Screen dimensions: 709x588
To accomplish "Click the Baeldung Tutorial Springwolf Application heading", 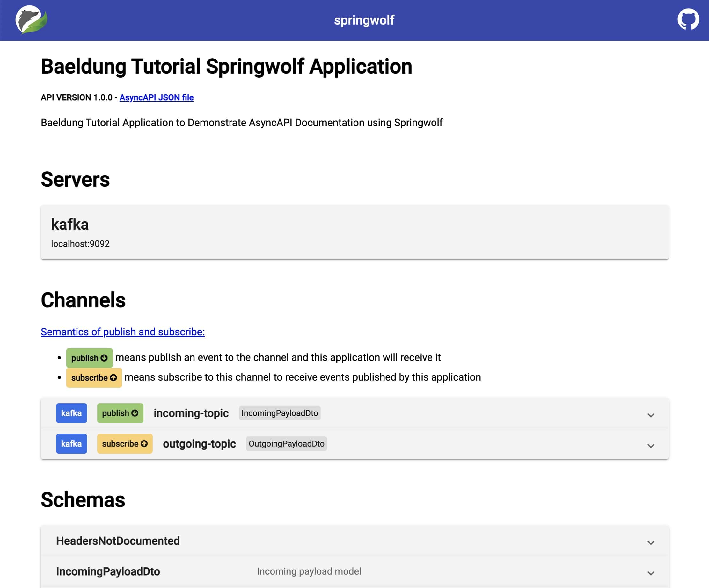I will tap(227, 67).
